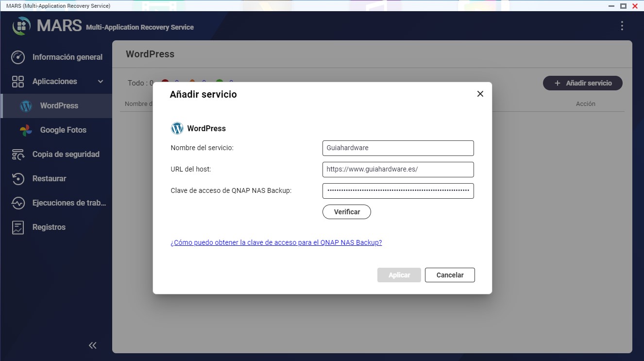Image resolution: width=644 pixels, height=361 pixels.
Task: Click the URL del host label
Action: (191, 169)
